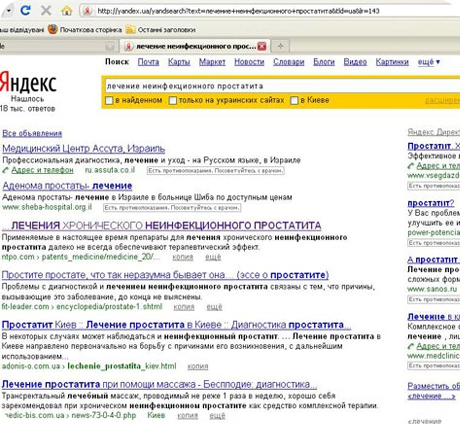Screen dimensions: 460x424
Task: Open ЛЕЧЕНИЯ ХРОНИЧЕСКОГО НЕИНФЕКЦИОННОГО ПРОСТАТИТА result
Action: [x=162, y=226]
